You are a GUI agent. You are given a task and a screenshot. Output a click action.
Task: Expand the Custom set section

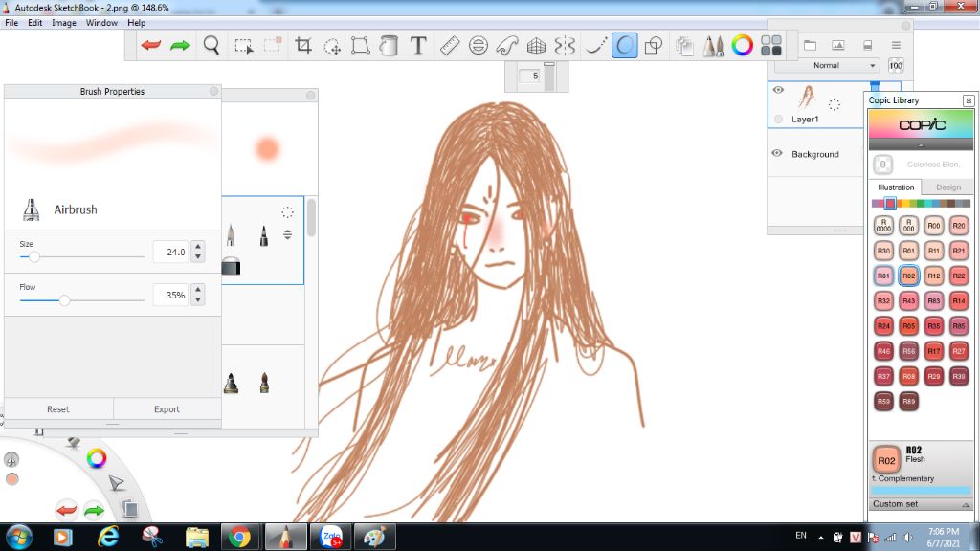921,504
